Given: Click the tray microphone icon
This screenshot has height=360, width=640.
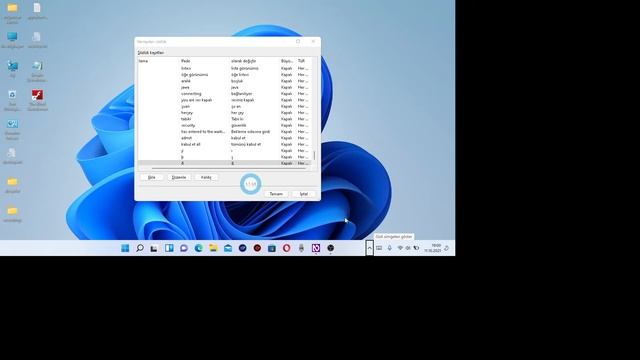Looking at the screenshot, I should [390, 248].
